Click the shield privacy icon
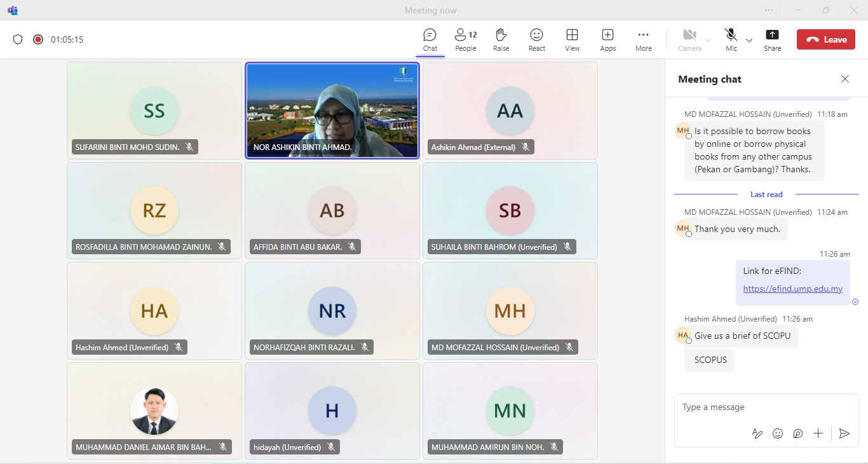 (x=18, y=39)
